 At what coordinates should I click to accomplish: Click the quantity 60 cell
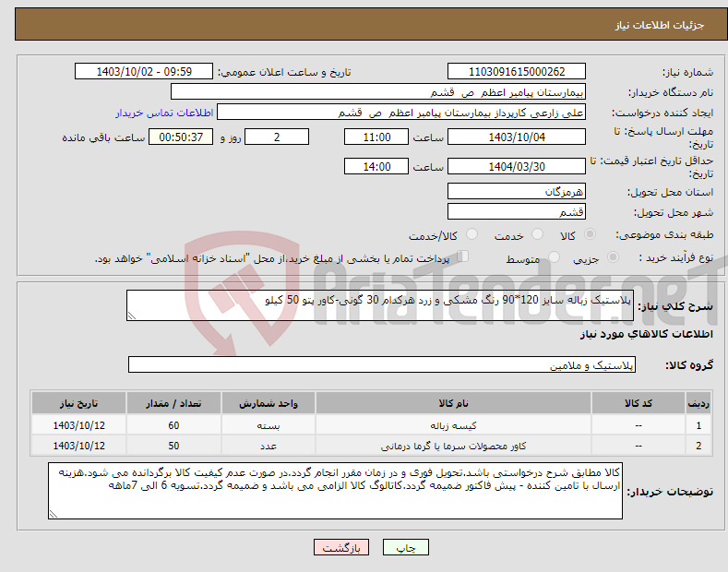(173, 425)
